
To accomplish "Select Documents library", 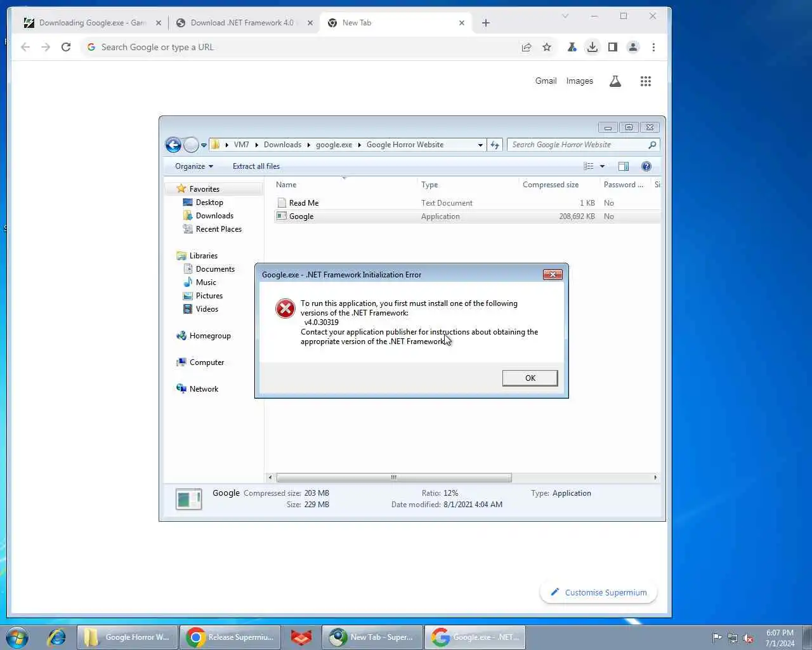I will pos(215,269).
